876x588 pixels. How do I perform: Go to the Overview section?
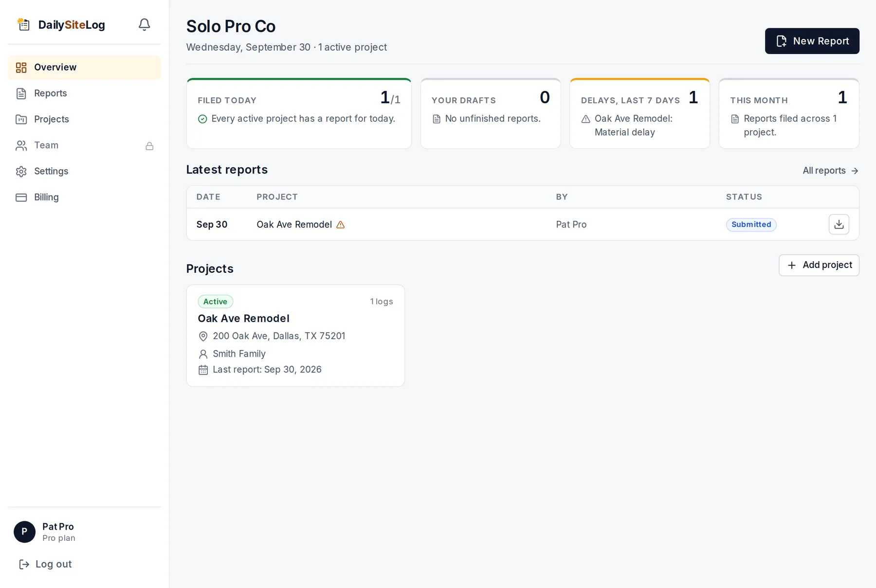[x=84, y=68]
